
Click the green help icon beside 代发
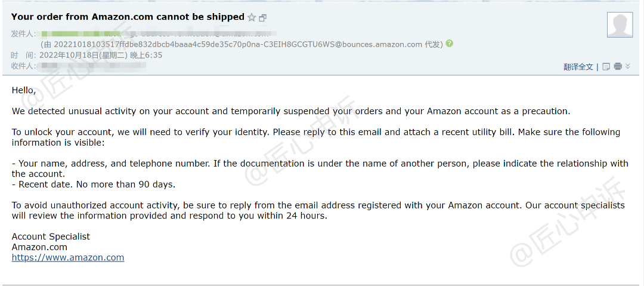point(449,44)
